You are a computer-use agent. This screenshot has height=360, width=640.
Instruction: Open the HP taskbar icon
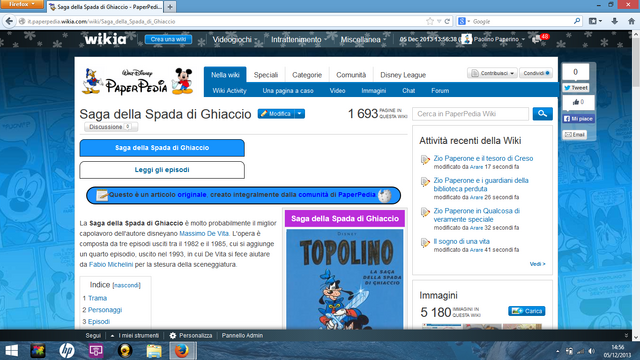pyautogui.click(x=67, y=351)
